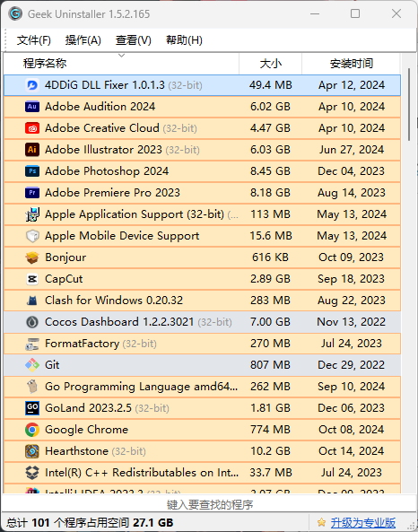The image size is (418, 532).
Task: Click the Adobe Photoshop Ps icon
Action: click(32, 171)
